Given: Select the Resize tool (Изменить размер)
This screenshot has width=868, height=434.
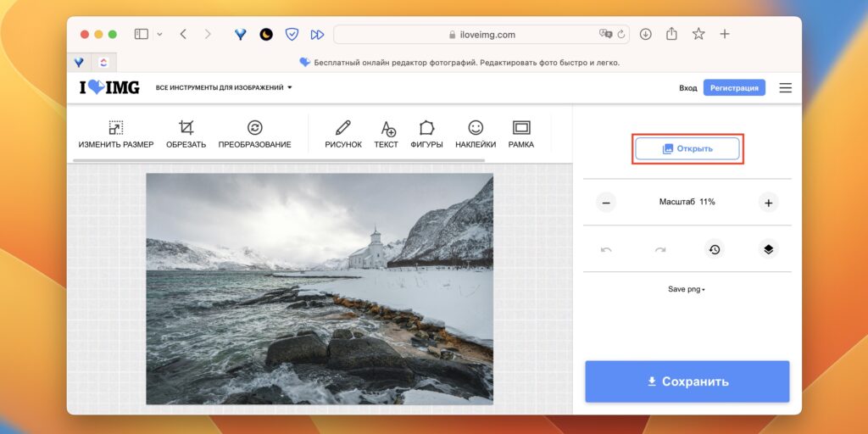Looking at the screenshot, I should point(115,135).
